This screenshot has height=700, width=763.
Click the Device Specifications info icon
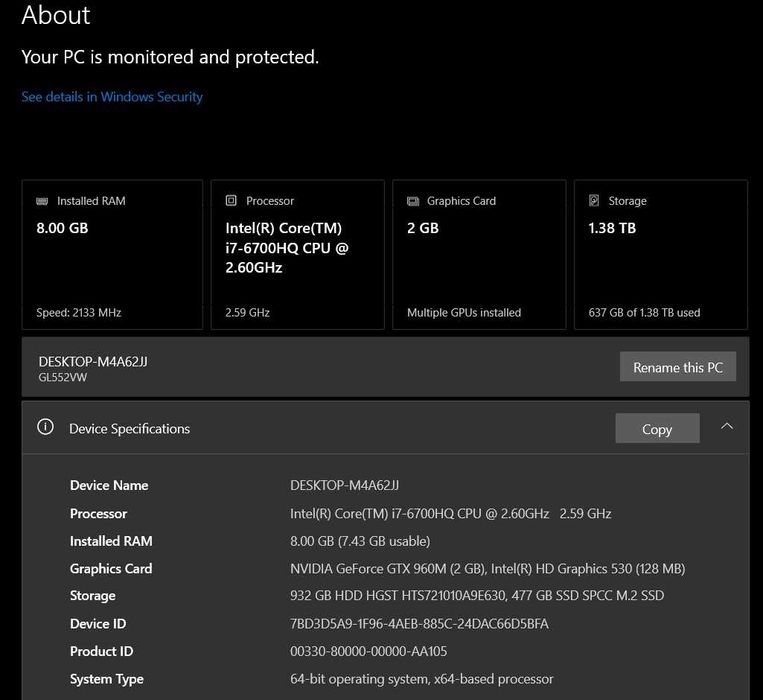click(45, 427)
